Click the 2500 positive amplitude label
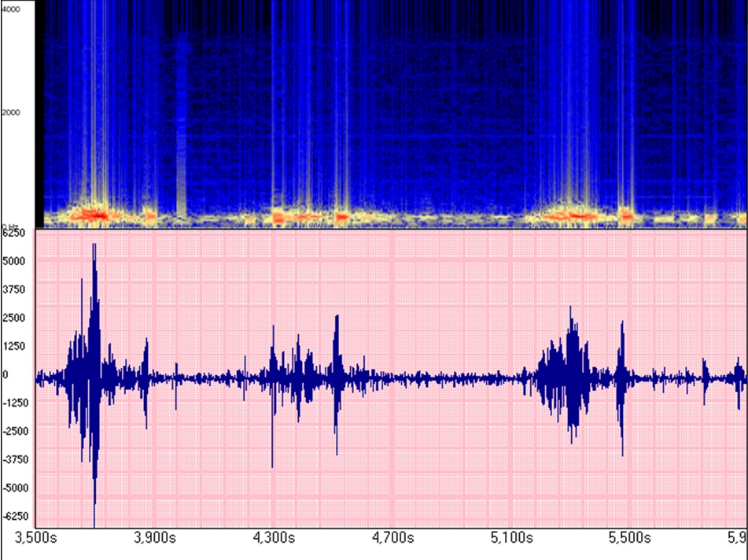The width and height of the screenshot is (748, 560). (x=16, y=318)
